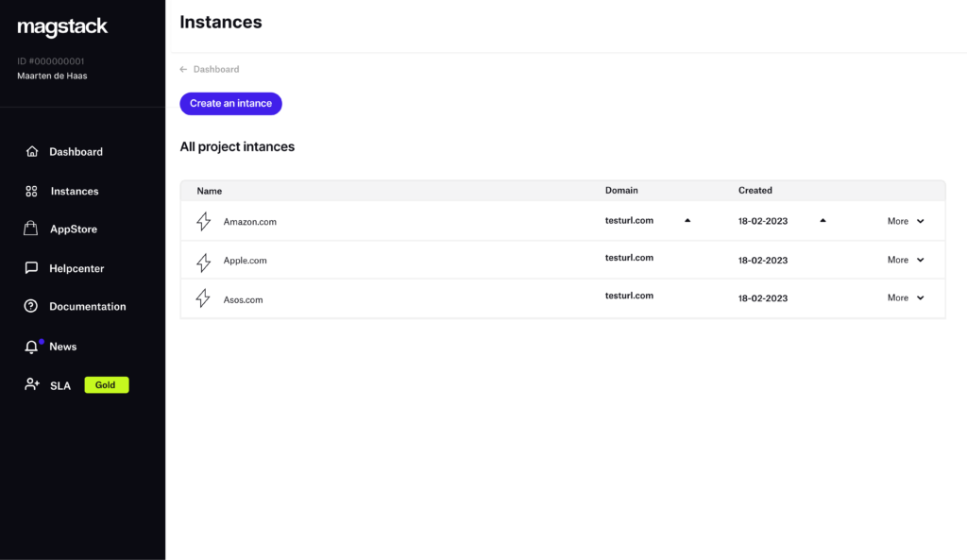This screenshot has height=560, width=967.
Task: Click the SLA user-plus icon
Action: coord(32,385)
